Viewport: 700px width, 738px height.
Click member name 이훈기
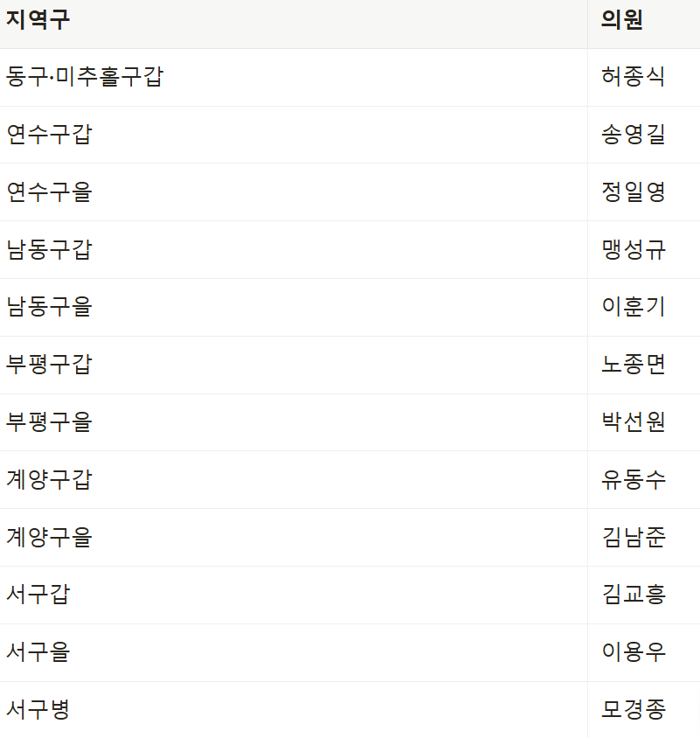(x=634, y=307)
